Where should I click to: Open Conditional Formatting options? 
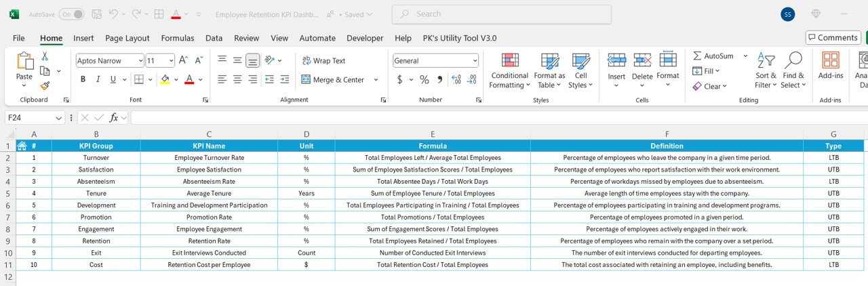(x=509, y=70)
